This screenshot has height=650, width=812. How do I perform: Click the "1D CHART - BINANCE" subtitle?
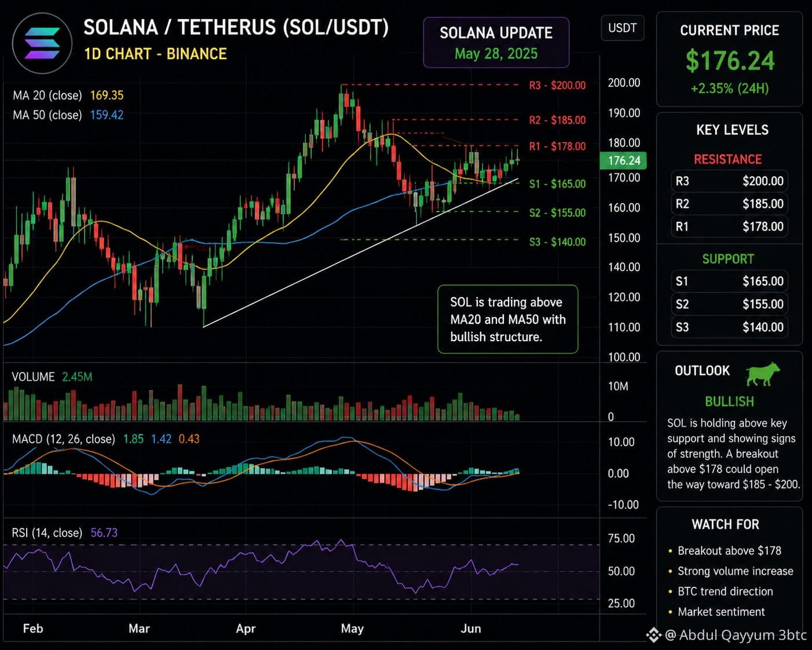[155, 54]
